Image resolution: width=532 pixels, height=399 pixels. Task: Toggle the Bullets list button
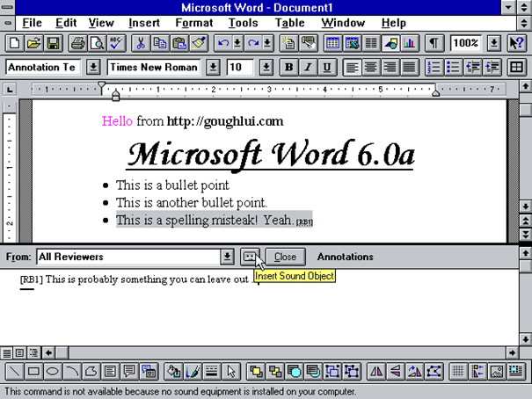[453, 67]
